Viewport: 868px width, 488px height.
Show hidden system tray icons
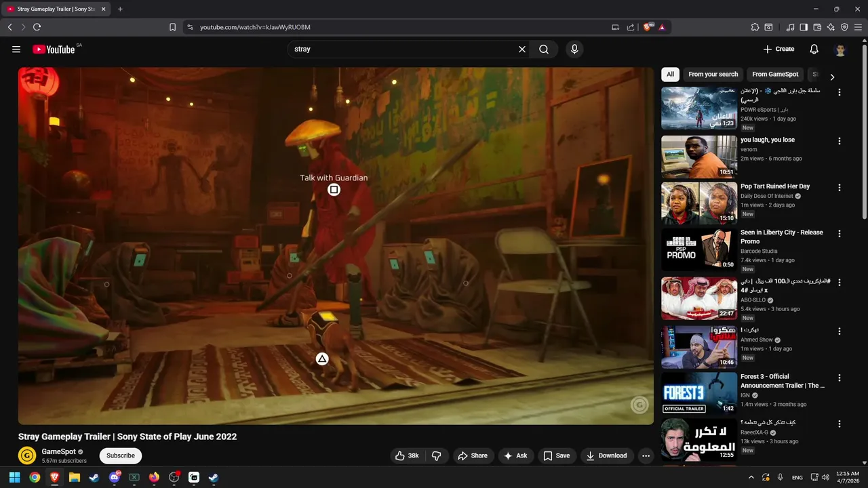click(x=751, y=477)
